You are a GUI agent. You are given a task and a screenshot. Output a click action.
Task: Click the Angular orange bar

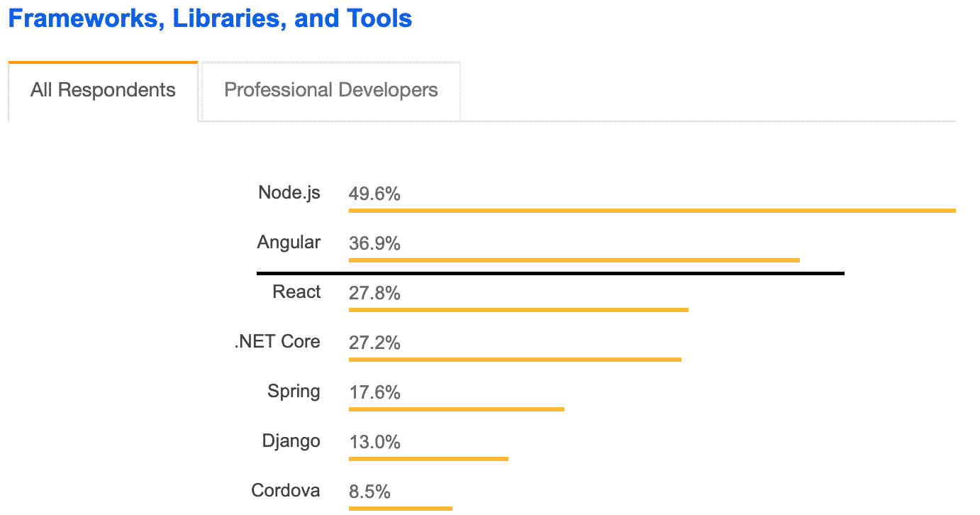574,260
